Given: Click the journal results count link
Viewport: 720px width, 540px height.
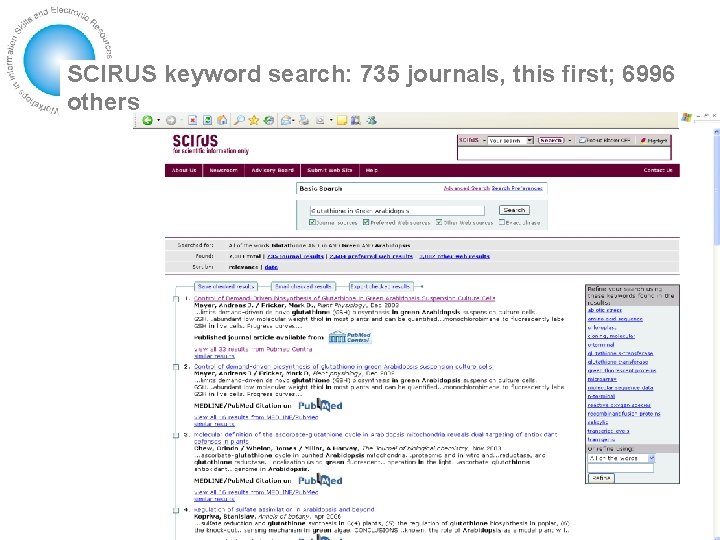Looking at the screenshot, I should click(295, 256).
